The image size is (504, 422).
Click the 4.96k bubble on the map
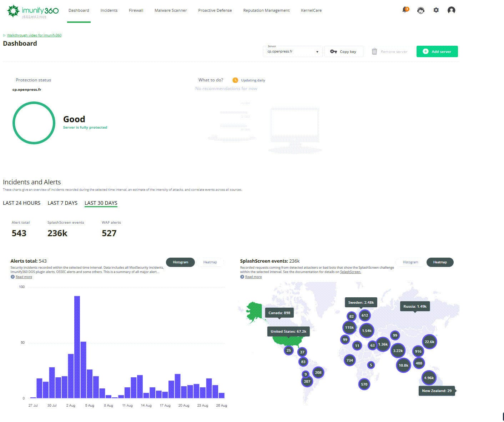[429, 378]
